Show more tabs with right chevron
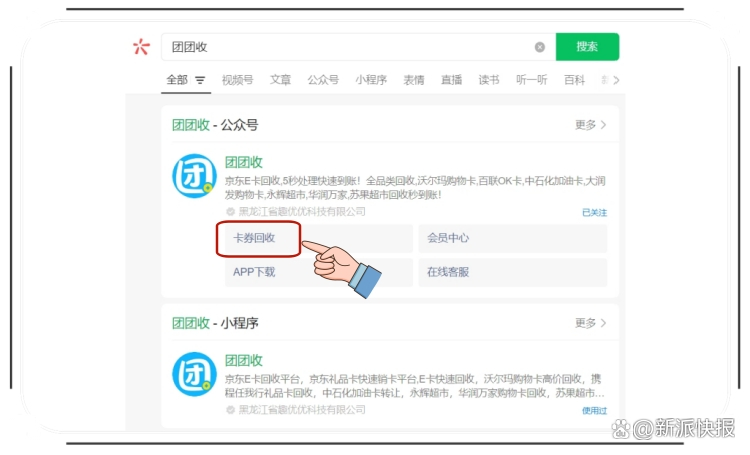Viewport: 750px width, 455px height. (x=616, y=80)
